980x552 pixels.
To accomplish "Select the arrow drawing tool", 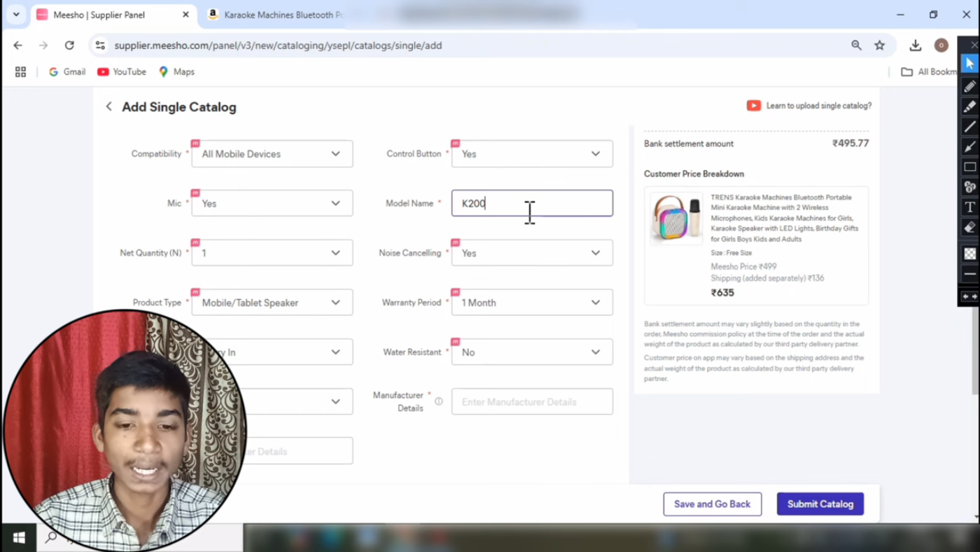I will tap(969, 147).
